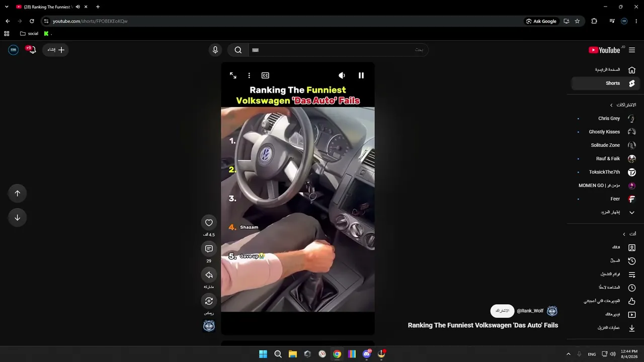Image resolution: width=644 pixels, height=362 pixels.
Task: Go to the previous Short
Action: pyautogui.click(x=17, y=194)
